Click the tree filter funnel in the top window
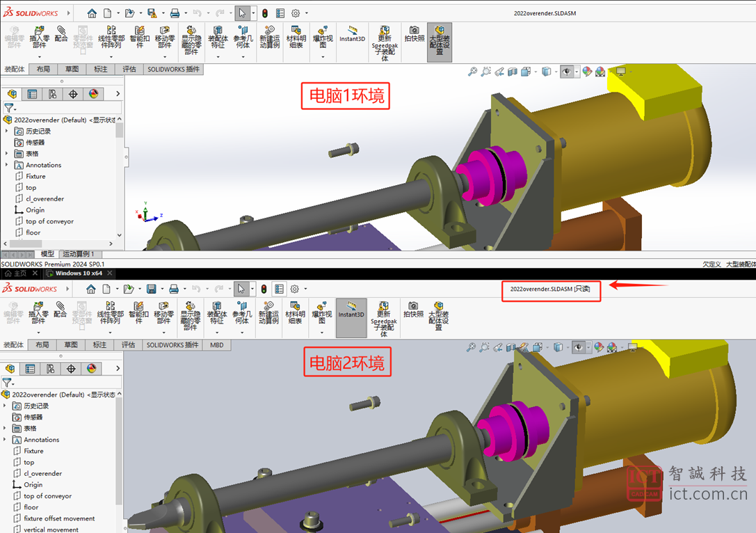This screenshot has width=756, height=533. pyautogui.click(x=8, y=108)
